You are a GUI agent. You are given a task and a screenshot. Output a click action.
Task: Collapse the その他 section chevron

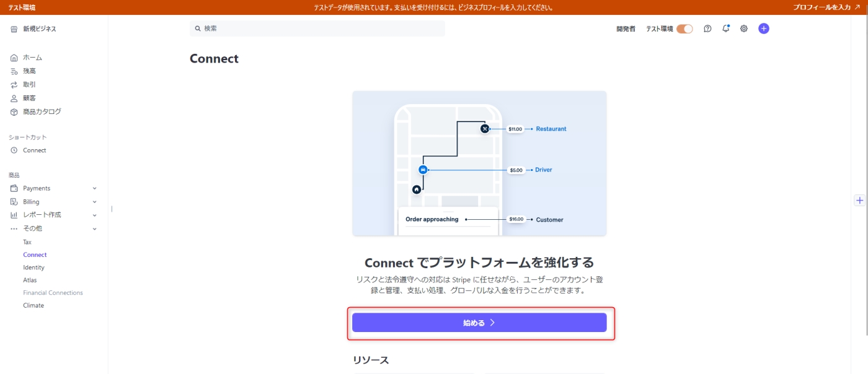[95, 228]
